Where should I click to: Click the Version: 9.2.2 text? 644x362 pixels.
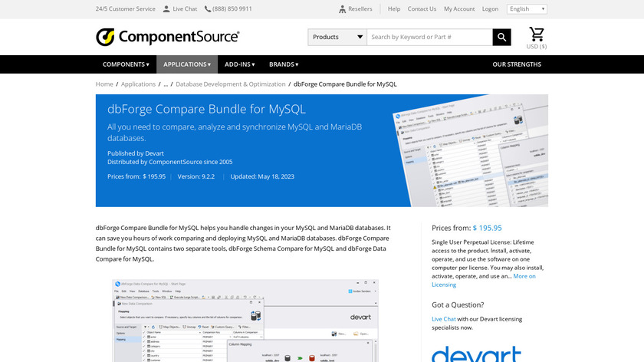(x=196, y=176)
